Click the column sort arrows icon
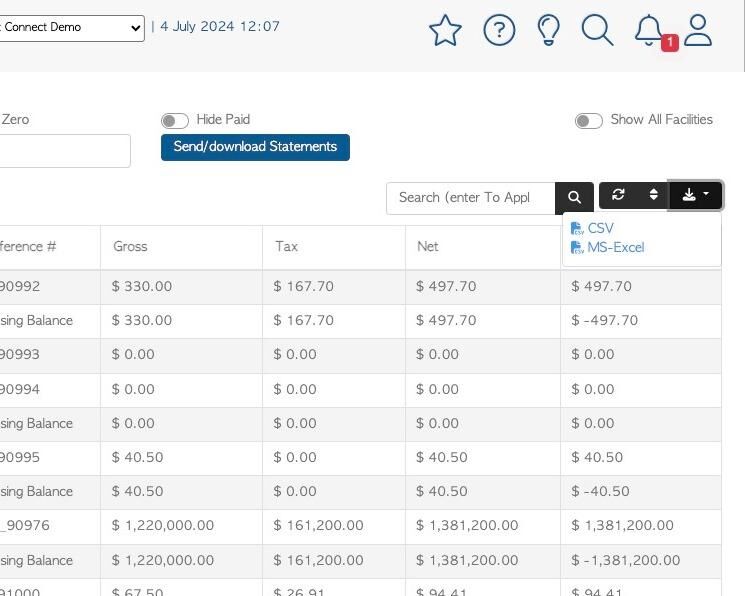 point(654,194)
